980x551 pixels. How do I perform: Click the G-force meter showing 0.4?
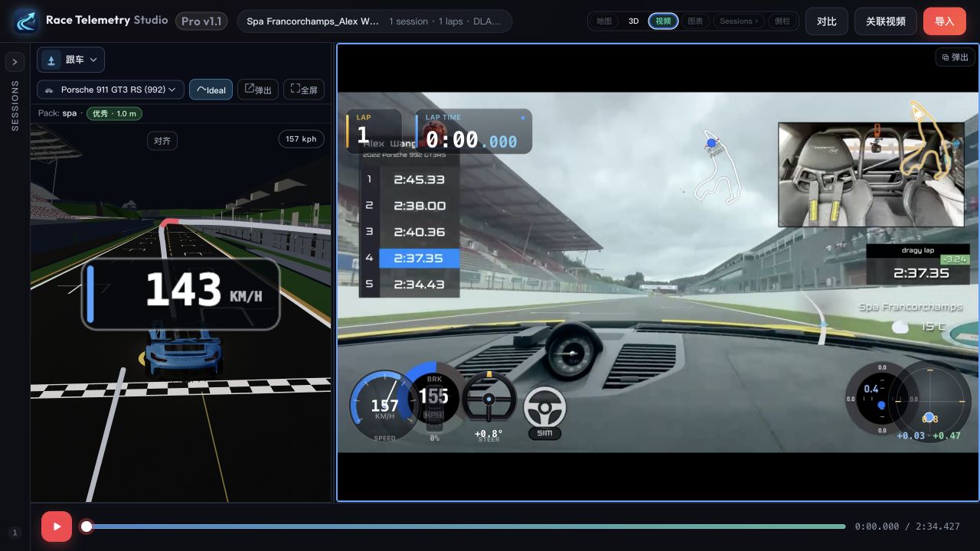coord(880,399)
